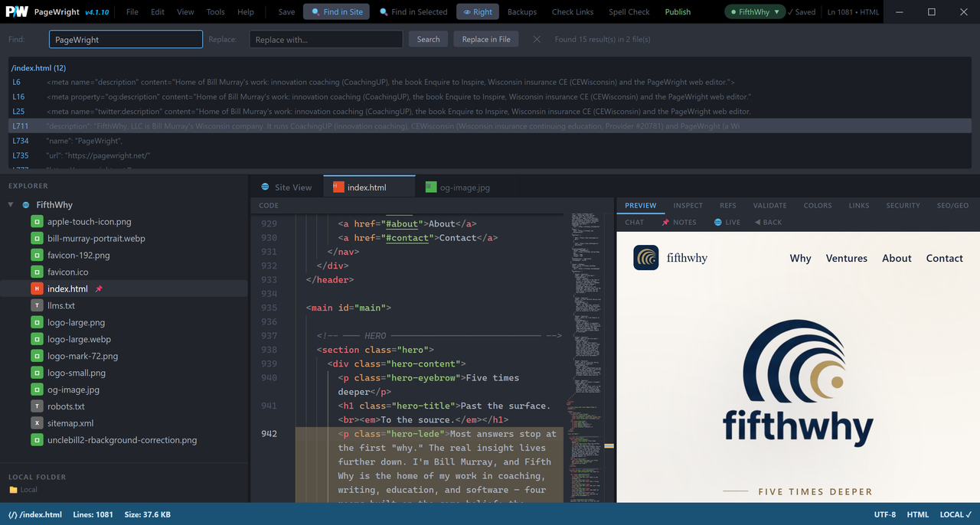This screenshot has height=525, width=980.
Task: Switch to the Site View tab
Action: pos(286,187)
